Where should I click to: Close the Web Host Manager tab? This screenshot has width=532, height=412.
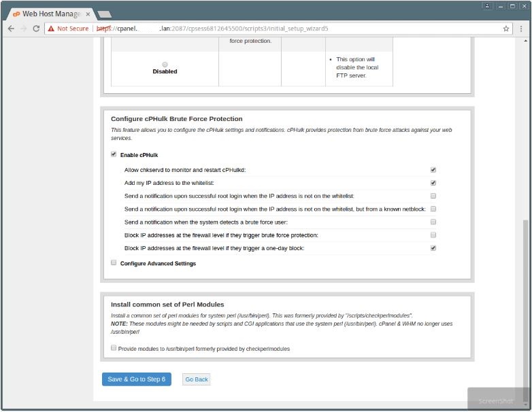pos(88,14)
